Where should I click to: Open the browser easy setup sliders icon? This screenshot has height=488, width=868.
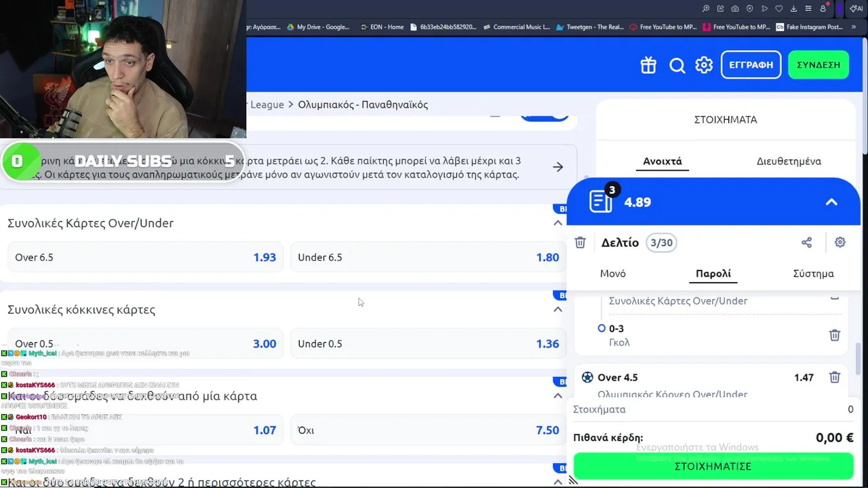tap(808, 9)
